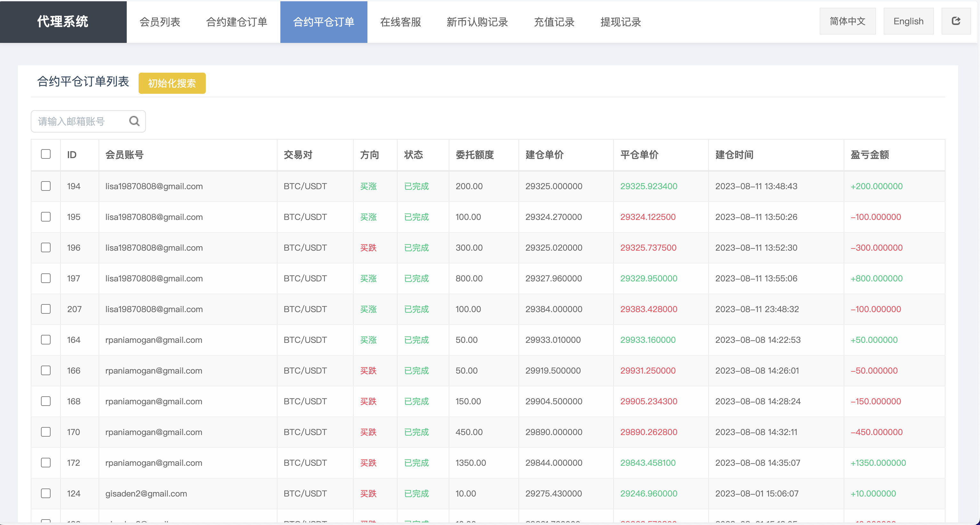Image resolution: width=980 pixels, height=525 pixels.
Task: Click the export/share icon top right
Action: point(956,21)
